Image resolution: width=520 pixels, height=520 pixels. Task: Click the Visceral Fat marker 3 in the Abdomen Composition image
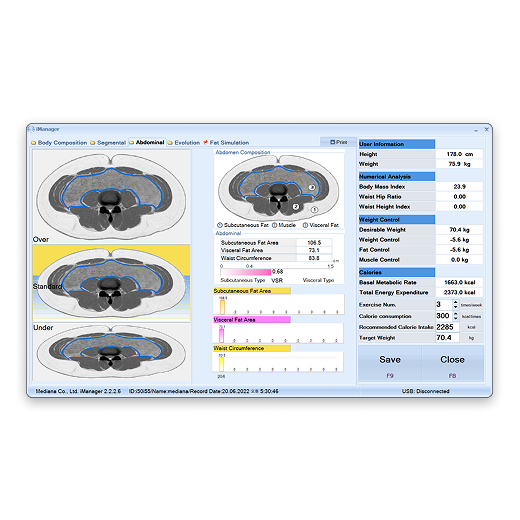pos(312,187)
